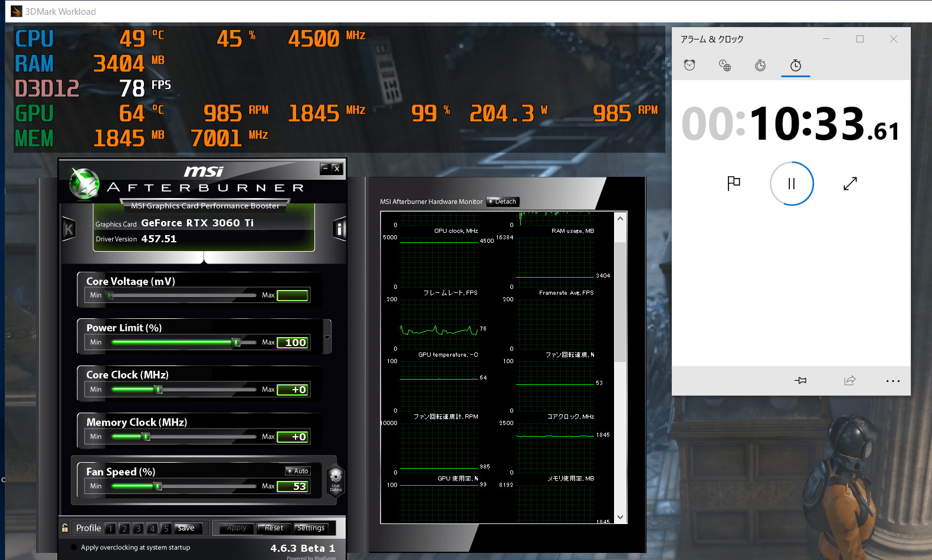Adjust the Power Limit slider handle
The width and height of the screenshot is (932, 560).
point(236,342)
